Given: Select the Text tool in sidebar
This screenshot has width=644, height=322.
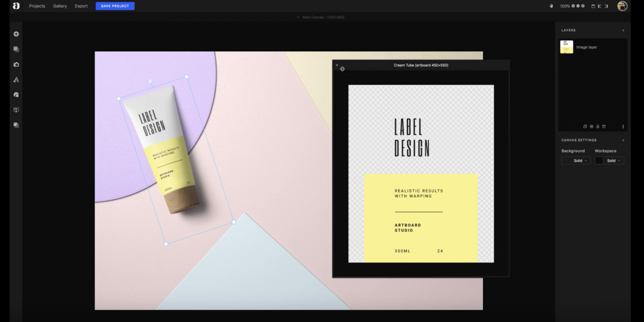Looking at the screenshot, I should coord(16,80).
